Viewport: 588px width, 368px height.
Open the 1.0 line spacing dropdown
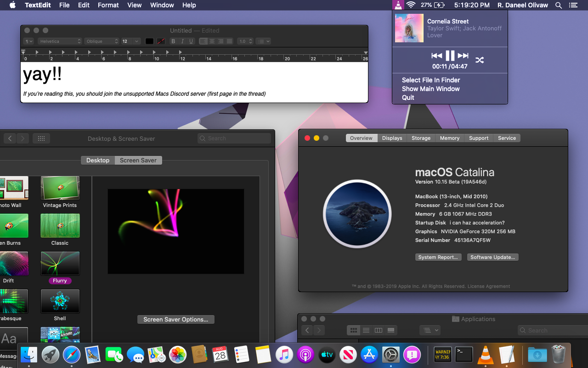tap(245, 41)
